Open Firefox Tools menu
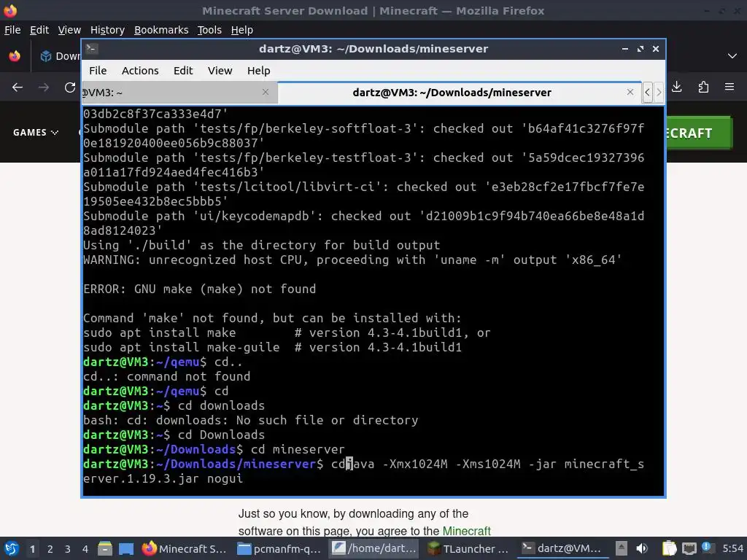747x560 pixels. point(209,29)
